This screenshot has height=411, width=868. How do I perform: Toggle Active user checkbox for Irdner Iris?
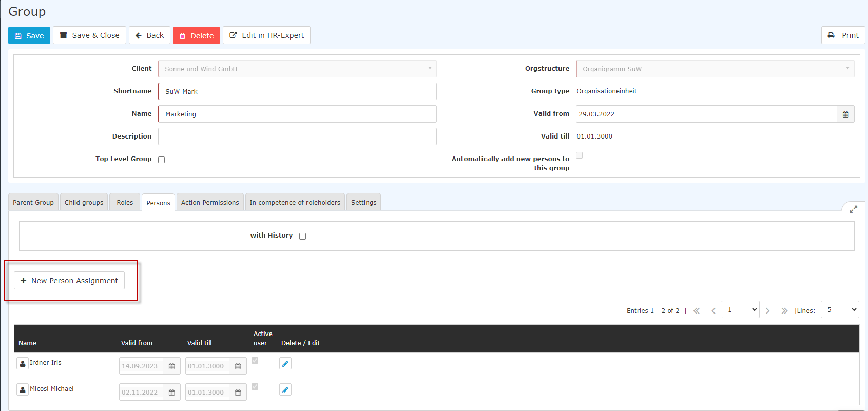(255, 361)
